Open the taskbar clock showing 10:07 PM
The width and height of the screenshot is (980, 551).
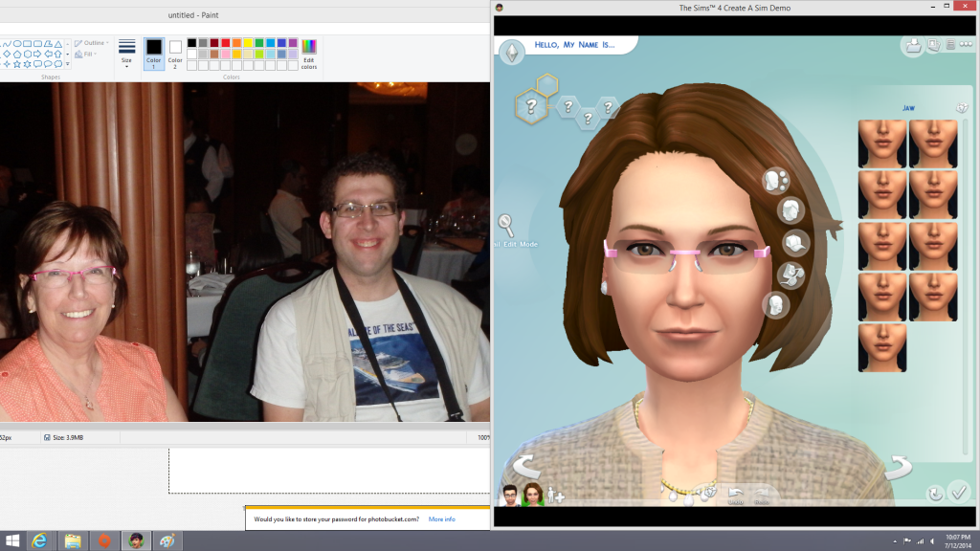(957, 541)
